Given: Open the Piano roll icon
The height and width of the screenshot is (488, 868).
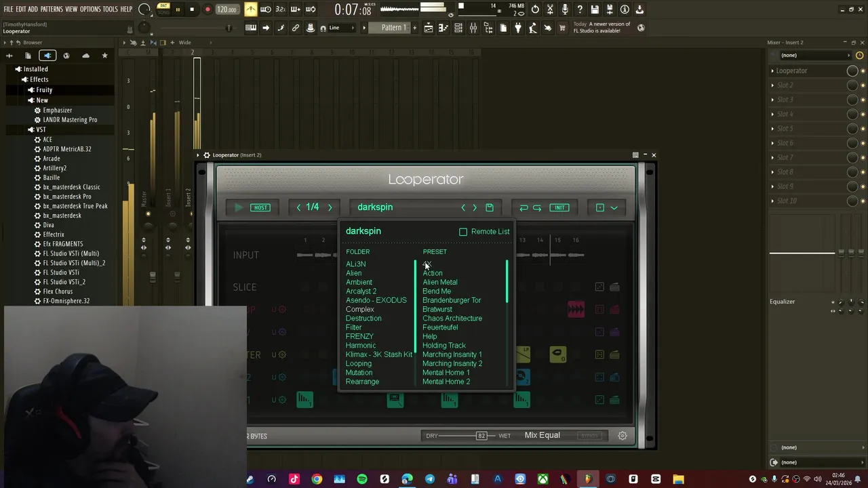Looking at the screenshot, I should [x=443, y=28].
